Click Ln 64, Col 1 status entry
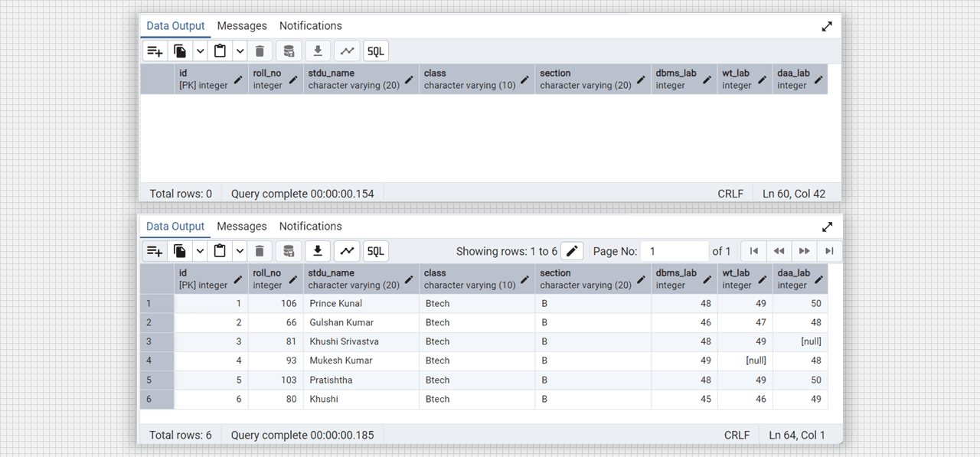Image resolution: width=980 pixels, height=457 pixels. tap(797, 435)
